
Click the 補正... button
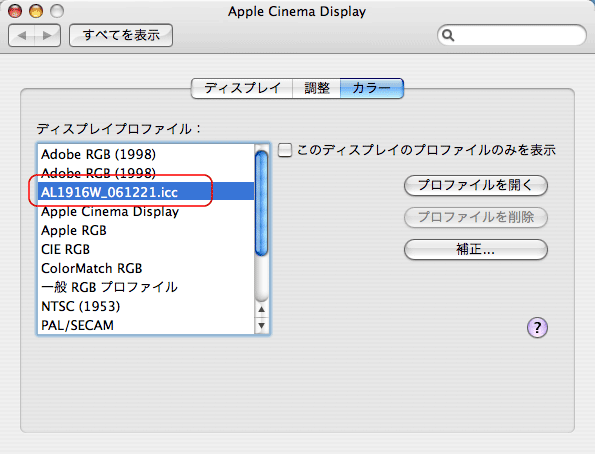coord(476,249)
